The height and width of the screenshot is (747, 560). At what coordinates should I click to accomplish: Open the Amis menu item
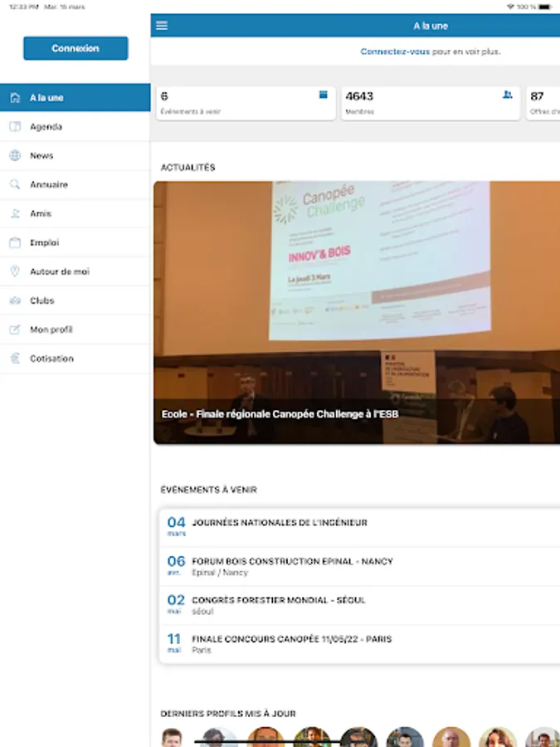pos(75,213)
